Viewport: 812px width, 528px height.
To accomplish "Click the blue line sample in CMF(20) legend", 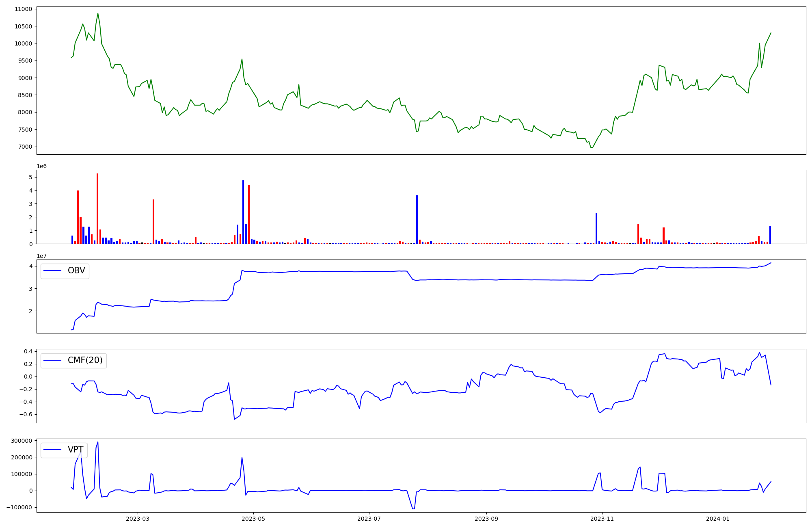I will (x=52, y=361).
